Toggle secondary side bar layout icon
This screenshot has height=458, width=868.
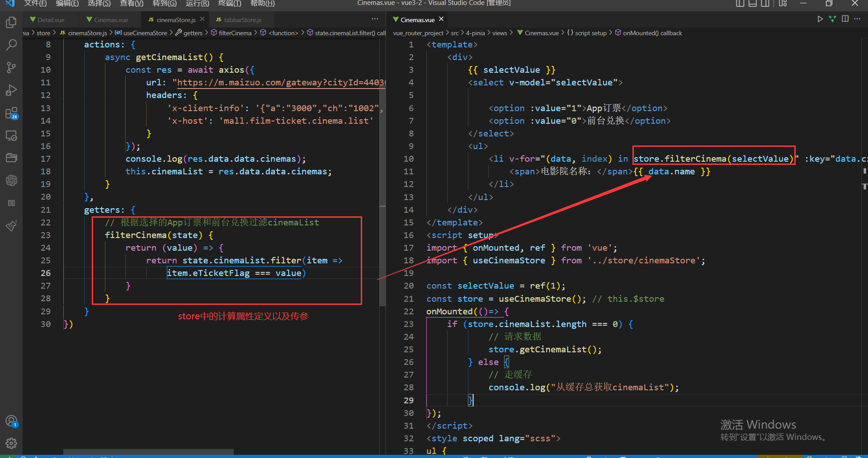pos(765,3)
